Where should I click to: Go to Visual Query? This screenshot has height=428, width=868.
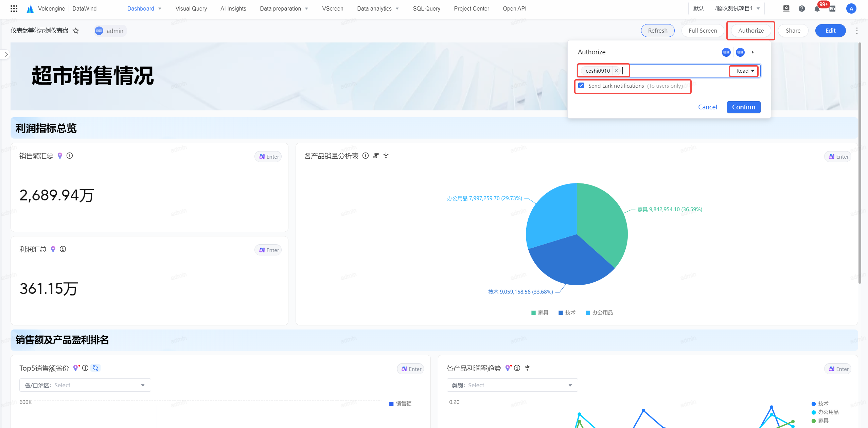coord(191,8)
